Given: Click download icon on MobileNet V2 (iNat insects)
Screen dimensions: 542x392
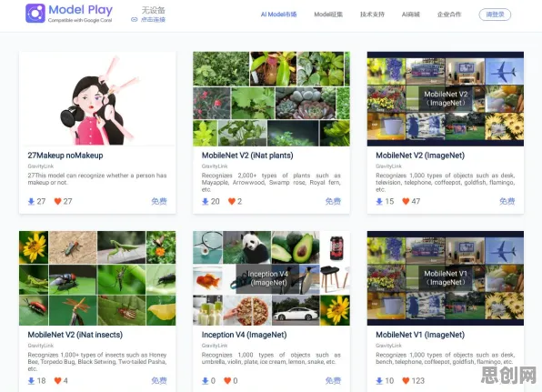Looking at the screenshot, I should 31,380.
